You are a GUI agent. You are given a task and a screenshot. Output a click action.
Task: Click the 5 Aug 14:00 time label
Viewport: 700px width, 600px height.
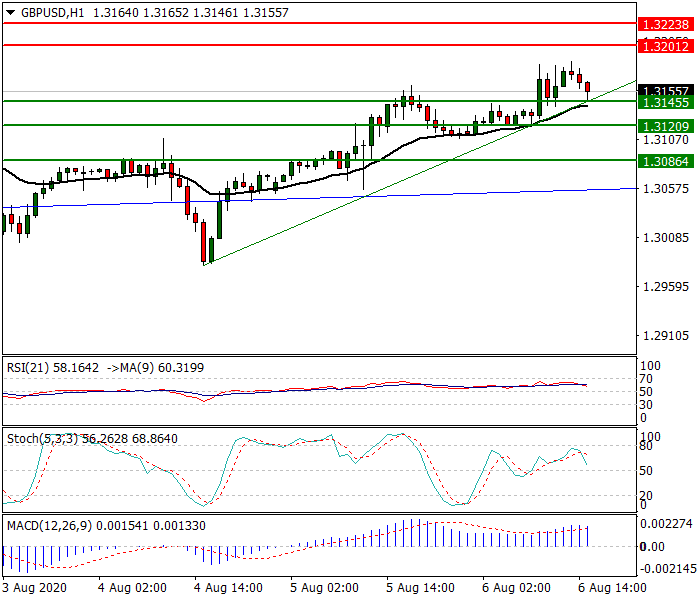[x=420, y=588]
